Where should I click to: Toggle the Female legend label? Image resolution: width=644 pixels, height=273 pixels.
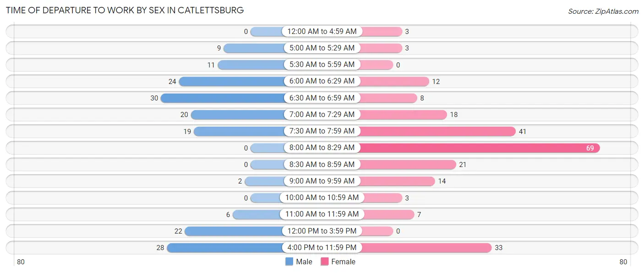[x=344, y=262]
